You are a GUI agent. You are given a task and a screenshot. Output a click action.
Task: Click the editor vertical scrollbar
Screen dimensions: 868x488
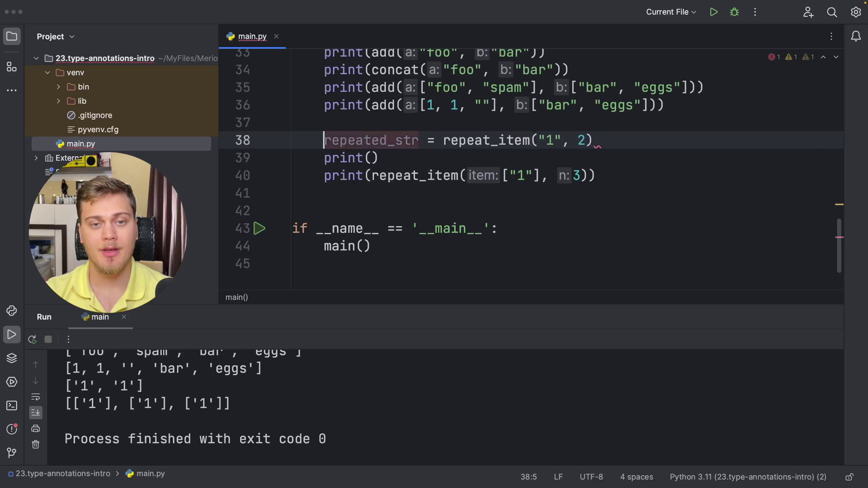click(x=839, y=245)
